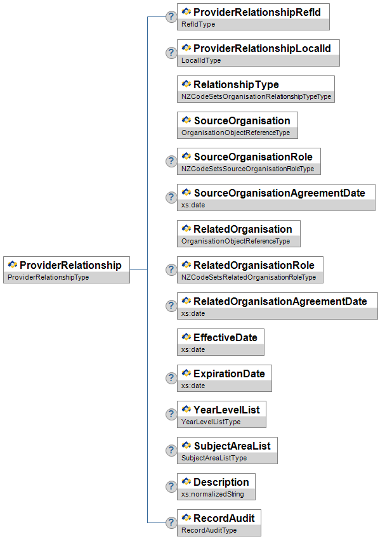Viewport: 392px width, 539px height.
Task: Click the element icon inside the RelationshipType box
Action: (186, 84)
